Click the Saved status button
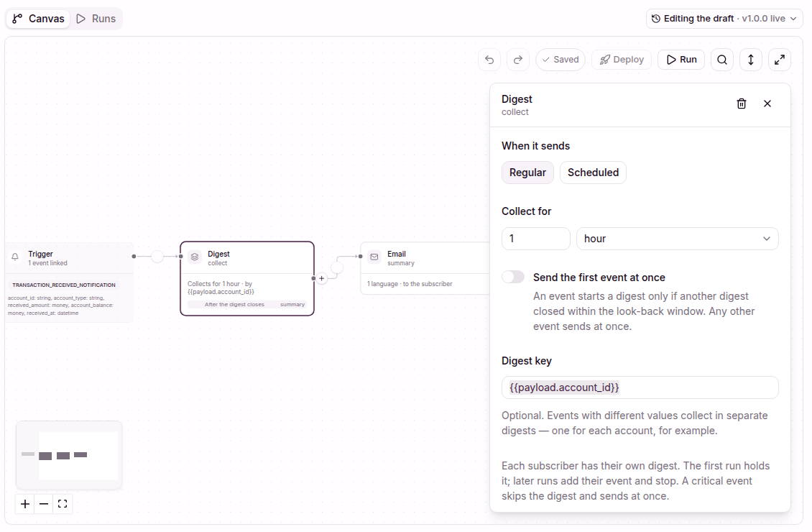The image size is (812, 532). click(560, 60)
